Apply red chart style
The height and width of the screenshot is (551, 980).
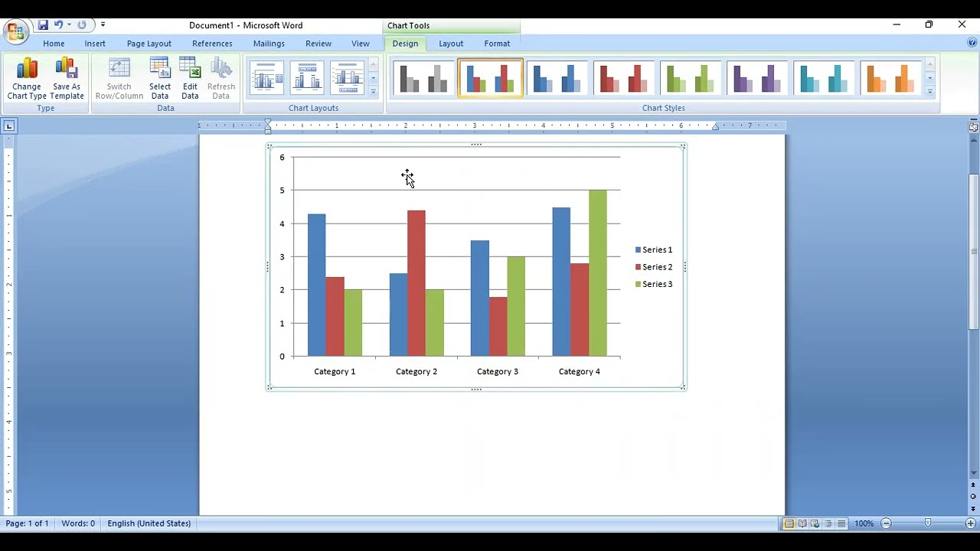623,78
